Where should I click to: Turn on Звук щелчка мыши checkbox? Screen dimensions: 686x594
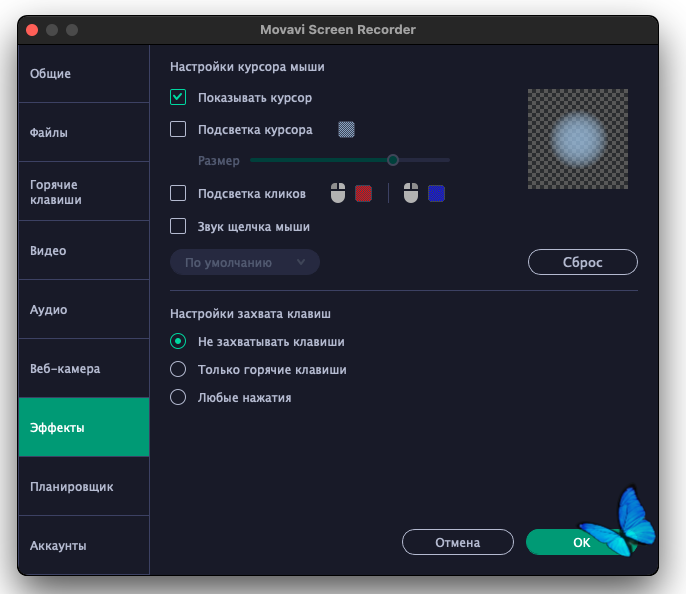coord(179,226)
